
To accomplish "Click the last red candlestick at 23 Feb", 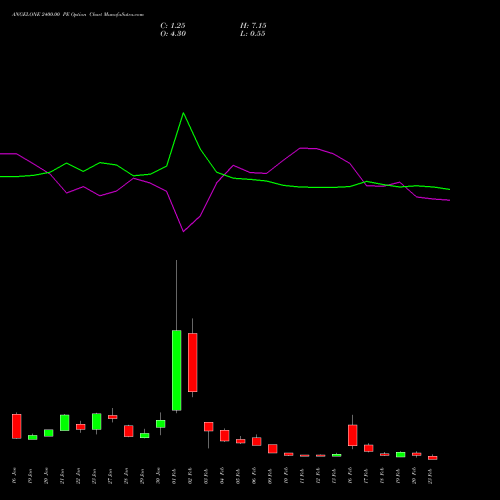I will [433, 458].
